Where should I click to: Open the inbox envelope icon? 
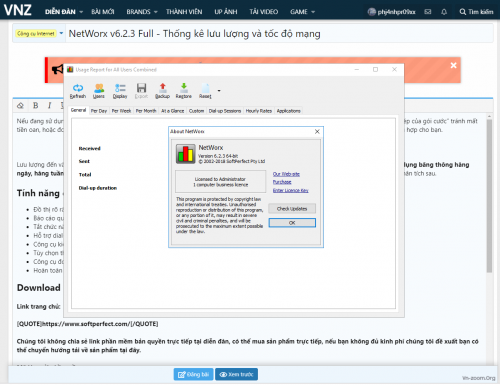[x=428, y=12]
